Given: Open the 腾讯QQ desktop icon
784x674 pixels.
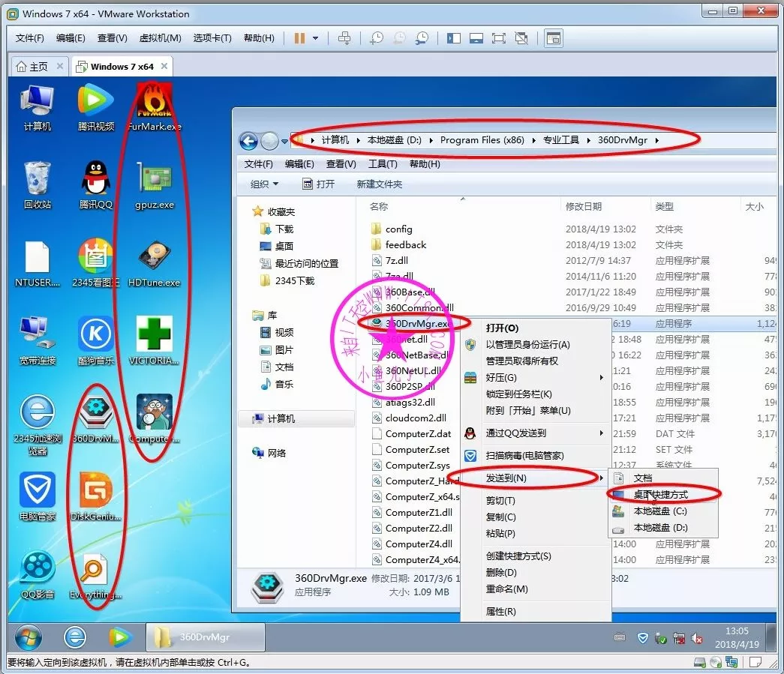Looking at the screenshot, I should point(95,180).
